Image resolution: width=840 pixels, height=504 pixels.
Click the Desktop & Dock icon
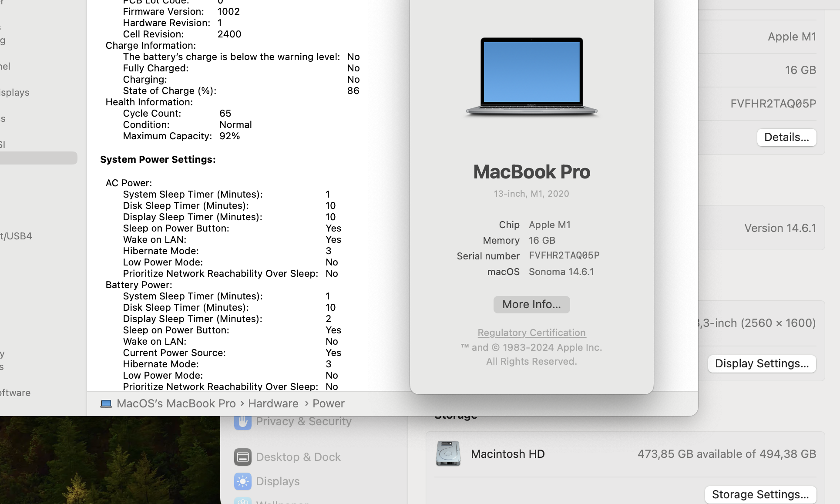[x=242, y=457]
